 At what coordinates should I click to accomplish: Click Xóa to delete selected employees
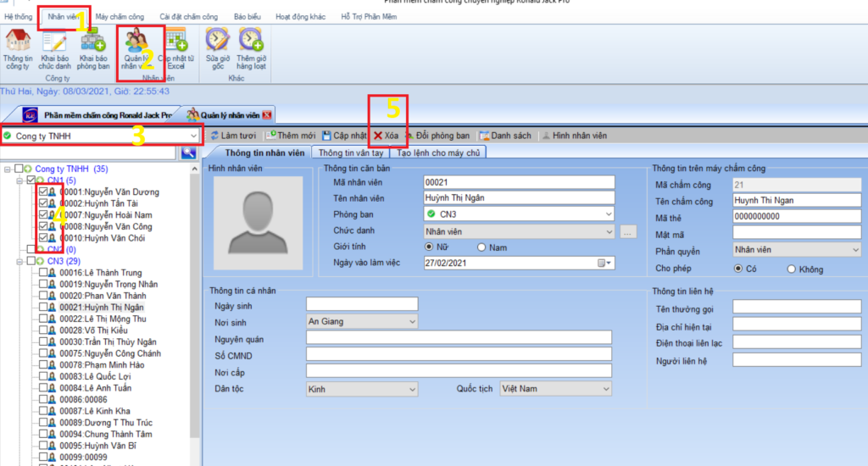click(x=386, y=136)
